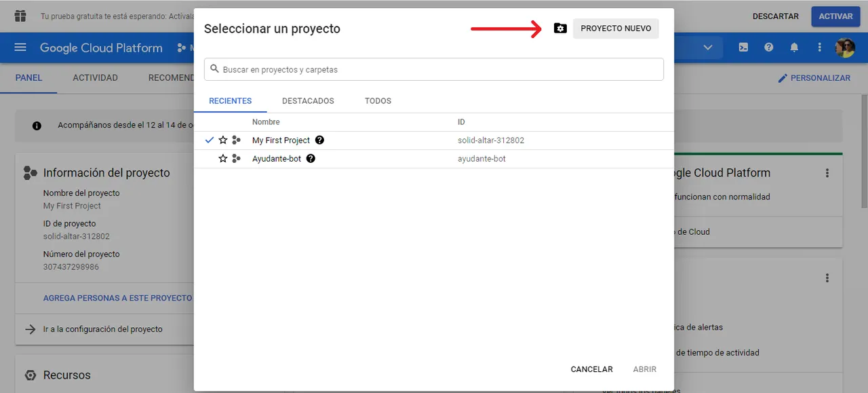Viewport: 868px width, 393px height.
Task: Open the notifications bell
Action: click(794, 48)
